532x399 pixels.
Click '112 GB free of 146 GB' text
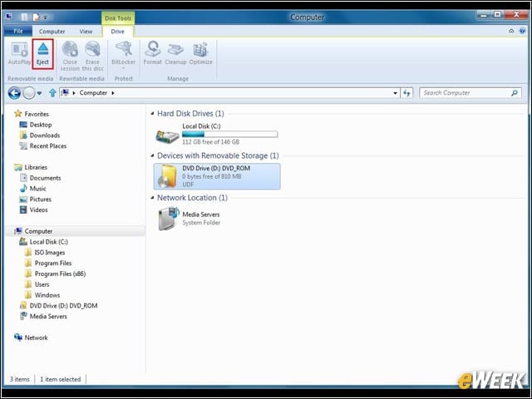coord(210,142)
